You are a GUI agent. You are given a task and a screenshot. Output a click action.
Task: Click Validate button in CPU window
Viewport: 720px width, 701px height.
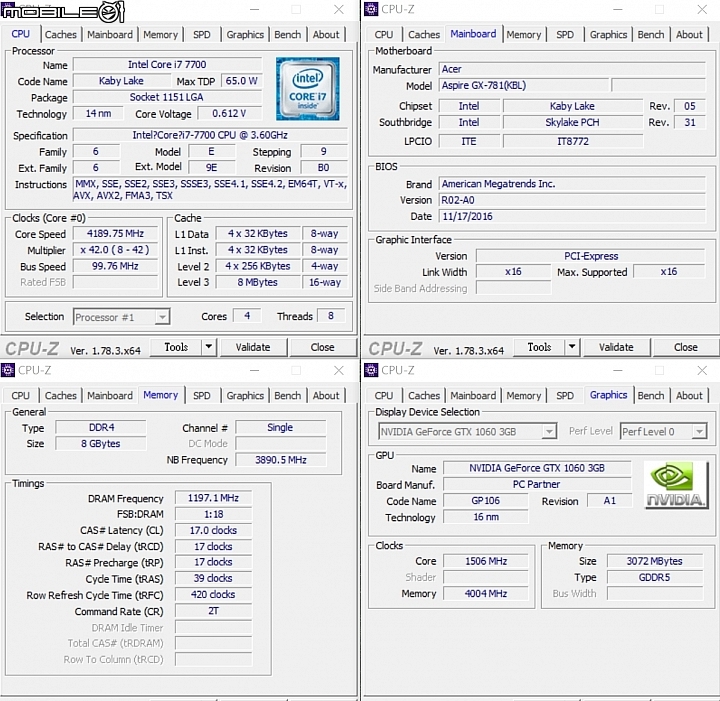[253, 347]
